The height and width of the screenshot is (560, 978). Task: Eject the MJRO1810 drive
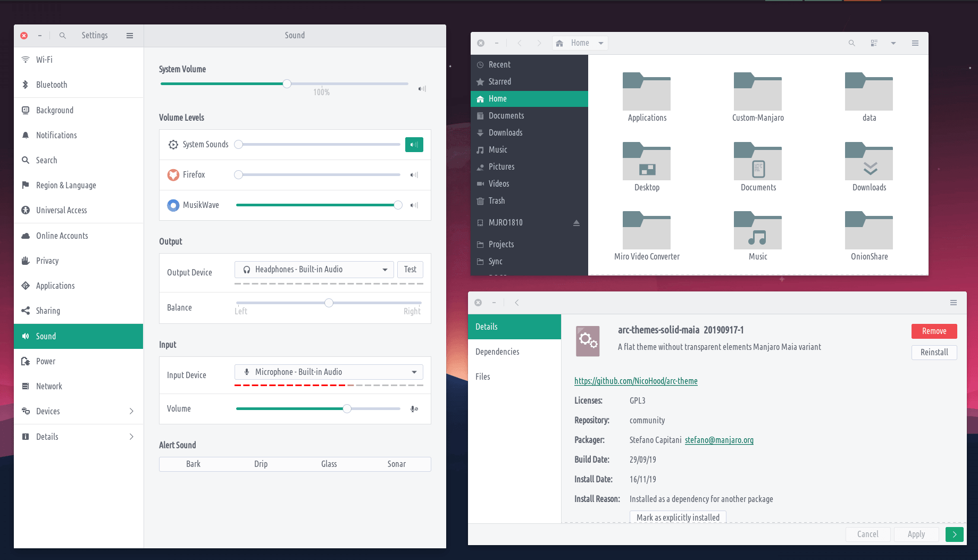[x=576, y=223]
